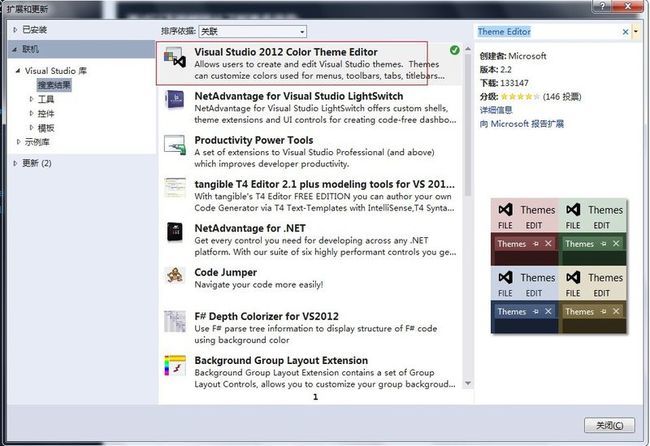Click in the Theme Editor search field
This screenshot has width=650, height=446.
[547, 32]
